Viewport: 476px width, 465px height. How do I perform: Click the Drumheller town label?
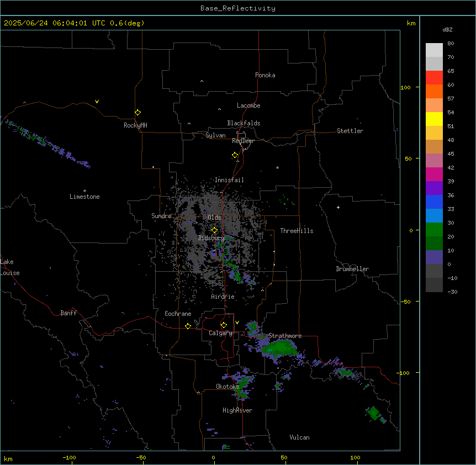point(352,269)
